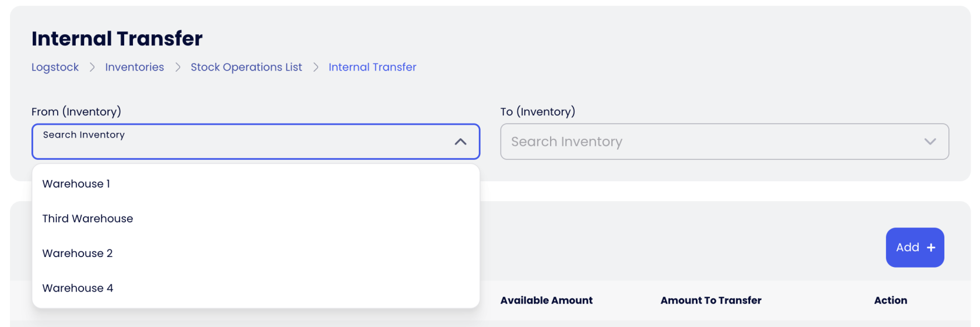Click the Amount To Transfer column header

click(x=710, y=300)
